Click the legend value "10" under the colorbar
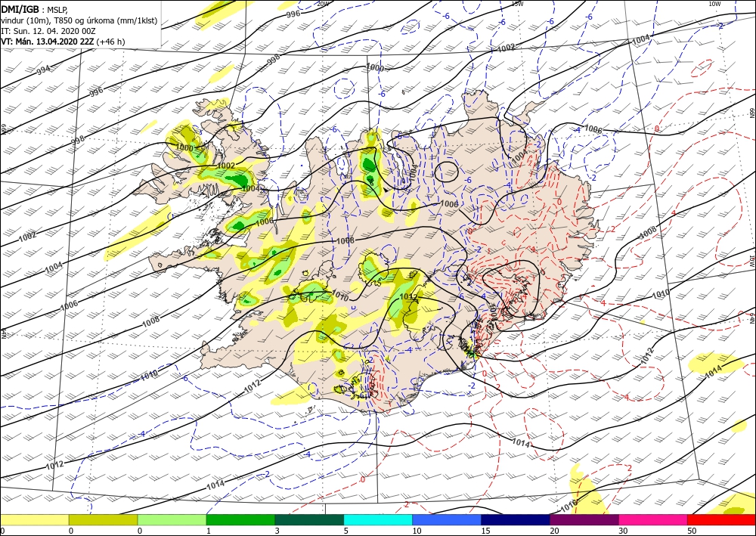The width and height of the screenshot is (756, 536). pos(417,531)
